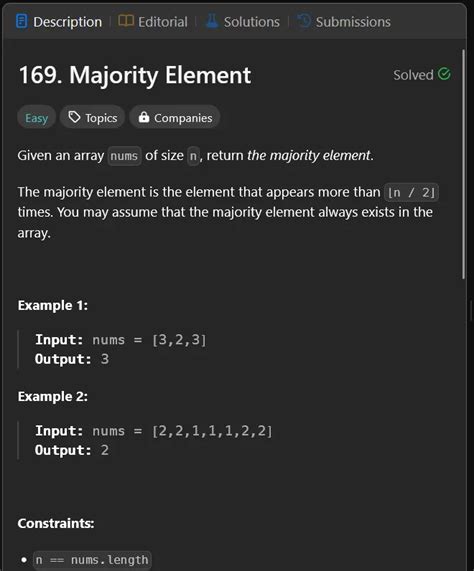Click the Description document icon
Screen dimensions: 474x571
22,21
